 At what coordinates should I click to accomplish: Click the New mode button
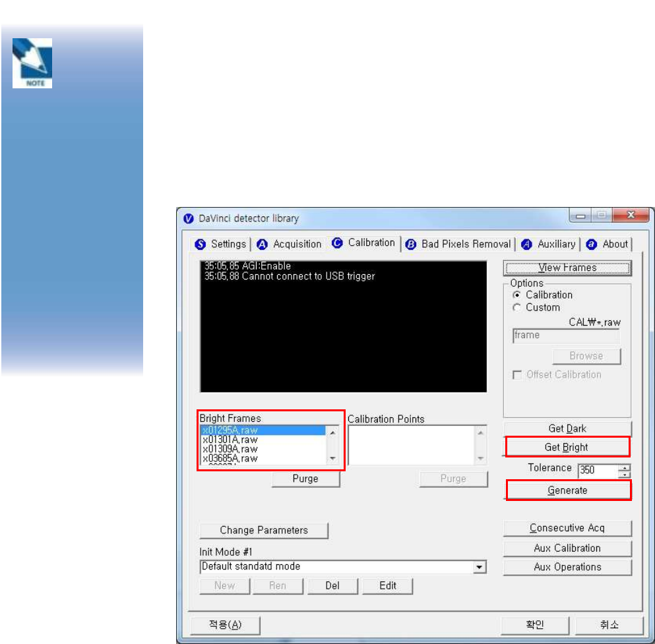pos(225,585)
